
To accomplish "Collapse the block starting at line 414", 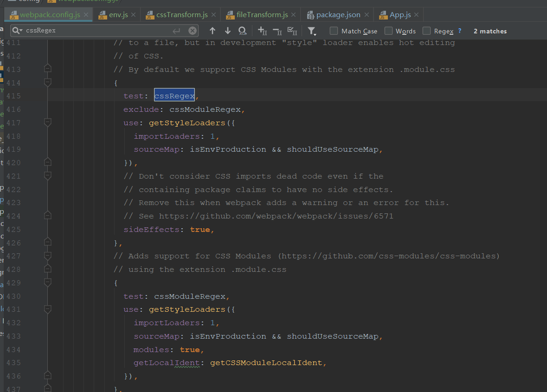I will [x=48, y=82].
